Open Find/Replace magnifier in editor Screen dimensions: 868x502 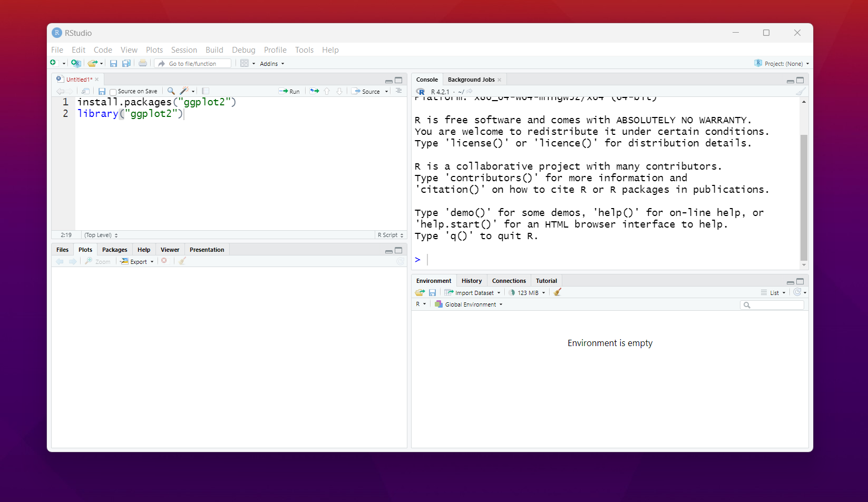[171, 91]
